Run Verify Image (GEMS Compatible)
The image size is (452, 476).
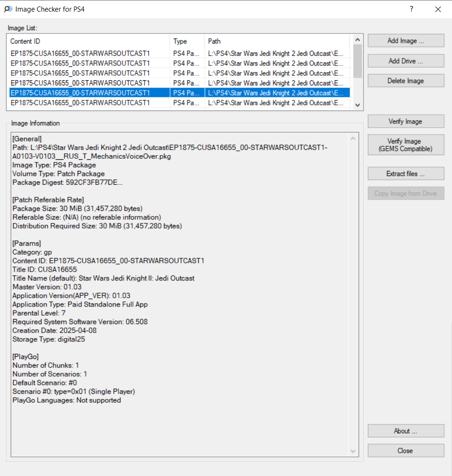(406, 145)
